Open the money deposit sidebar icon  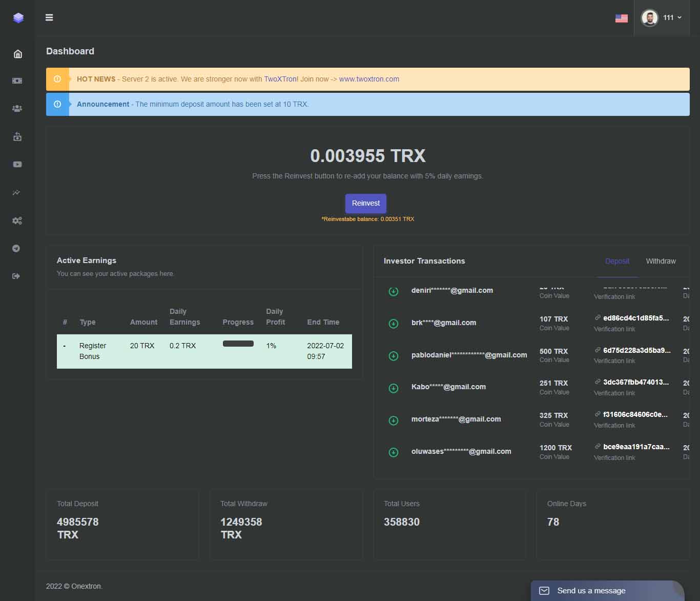coord(17,81)
